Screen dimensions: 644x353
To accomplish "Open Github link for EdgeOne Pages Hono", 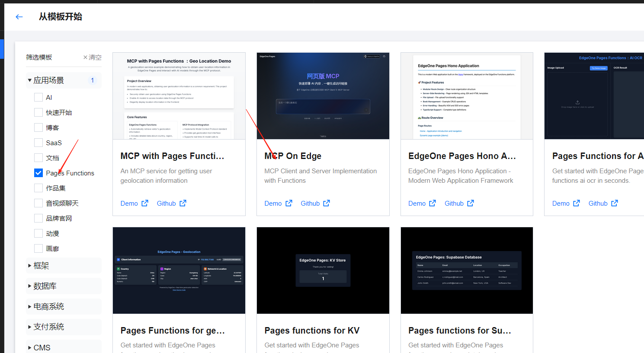I will pyautogui.click(x=454, y=204).
